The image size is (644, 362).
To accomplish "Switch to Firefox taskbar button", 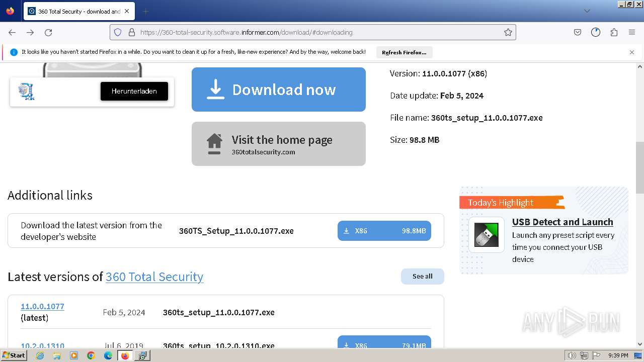I will coord(125,355).
